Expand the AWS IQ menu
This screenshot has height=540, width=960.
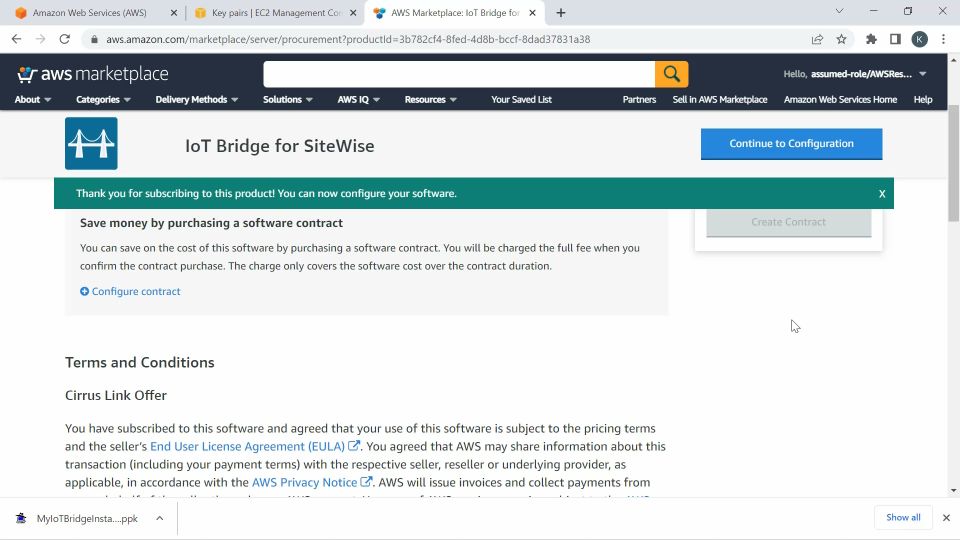(359, 99)
